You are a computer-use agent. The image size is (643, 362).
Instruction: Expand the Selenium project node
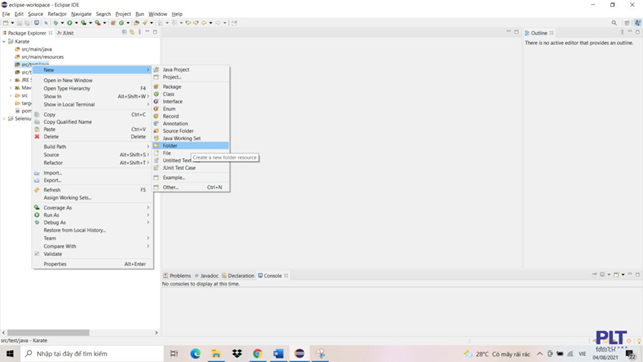[4, 119]
